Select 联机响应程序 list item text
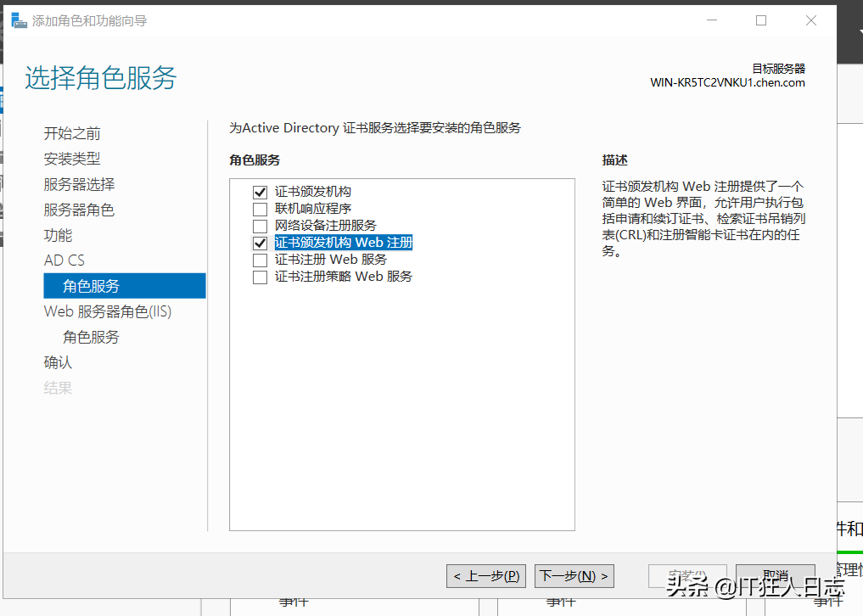This screenshot has height=616, width=863. click(x=313, y=209)
